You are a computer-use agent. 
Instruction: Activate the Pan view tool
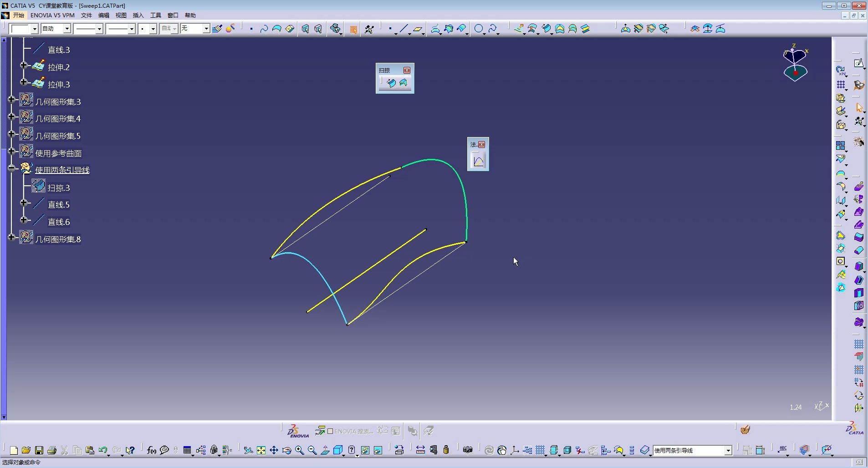point(274,450)
